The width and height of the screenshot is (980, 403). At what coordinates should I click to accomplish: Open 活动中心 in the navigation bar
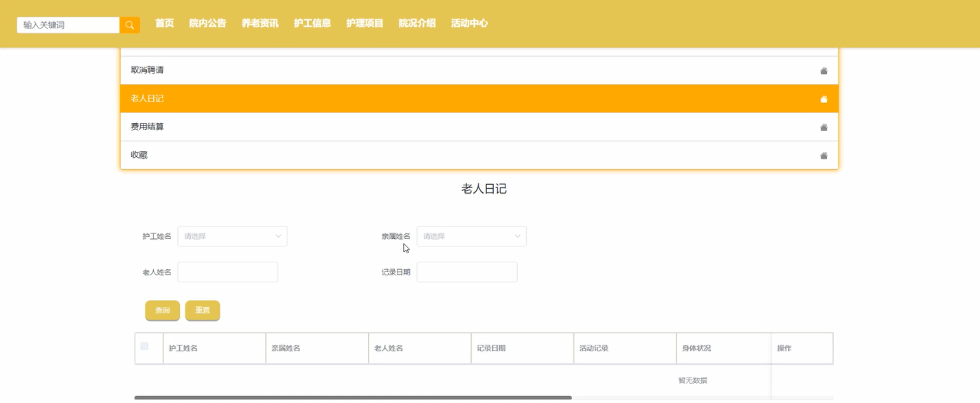point(469,23)
